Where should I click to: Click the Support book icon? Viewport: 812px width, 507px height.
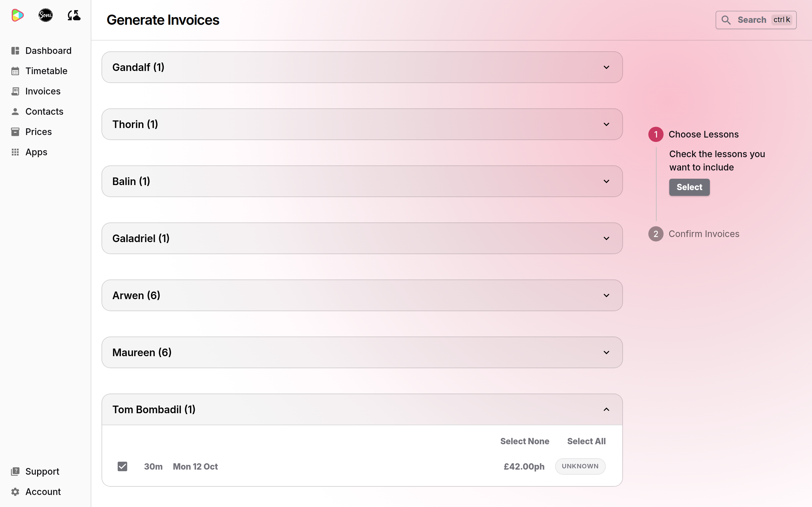click(15, 472)
